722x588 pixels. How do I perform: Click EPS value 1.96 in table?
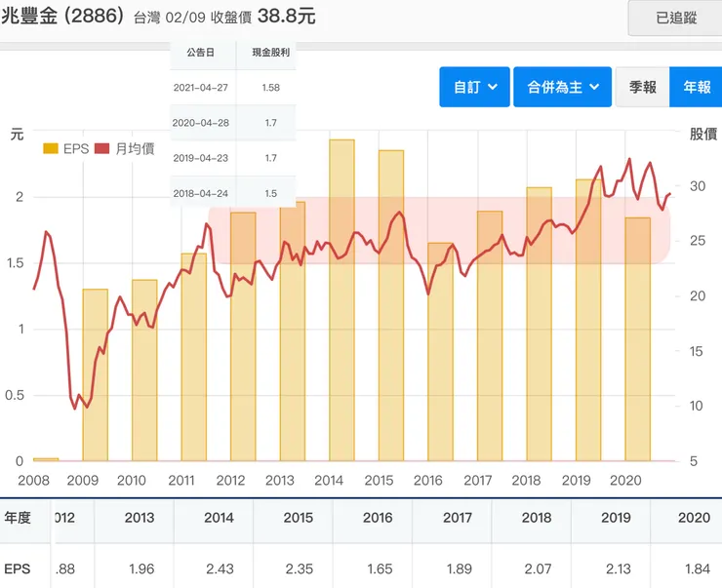coord(141,569)
